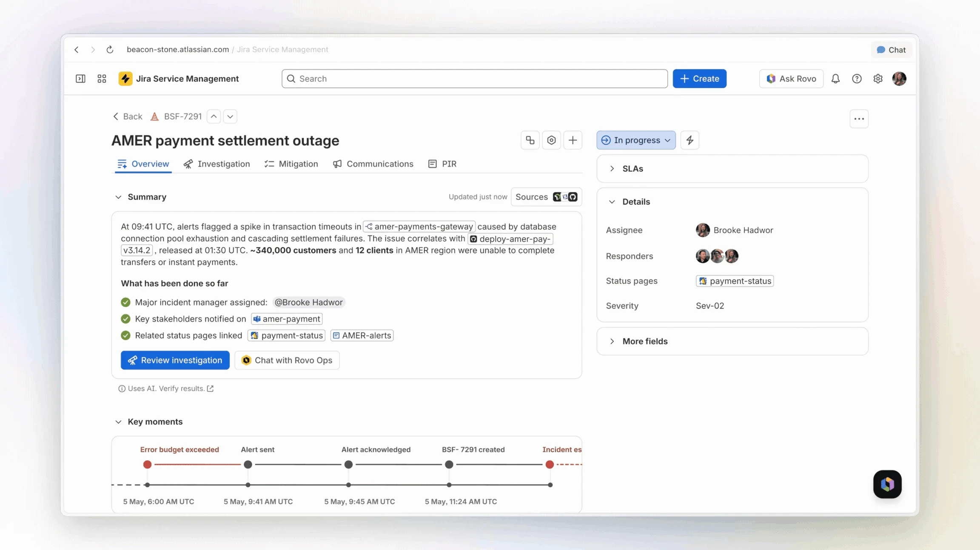Click Chat with Rovo Ops button

pos(287,360)
